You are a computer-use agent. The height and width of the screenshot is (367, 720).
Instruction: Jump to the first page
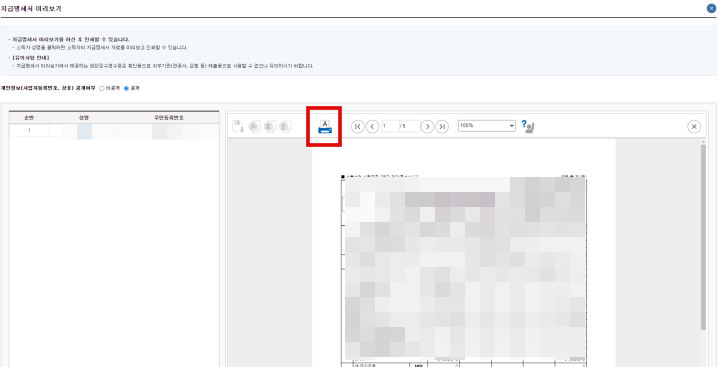358,126
